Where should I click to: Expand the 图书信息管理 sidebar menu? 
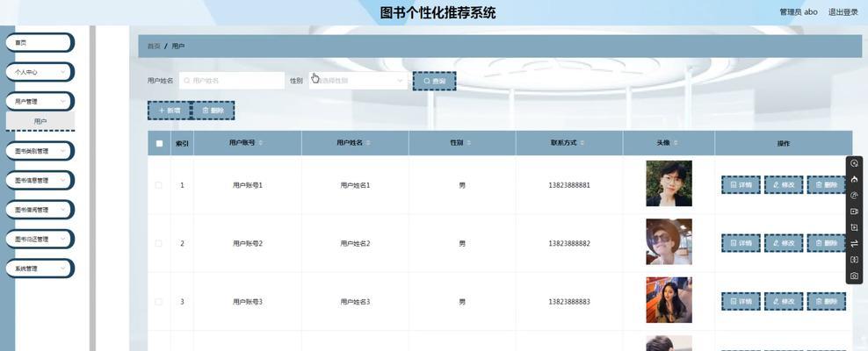[40, 180]
